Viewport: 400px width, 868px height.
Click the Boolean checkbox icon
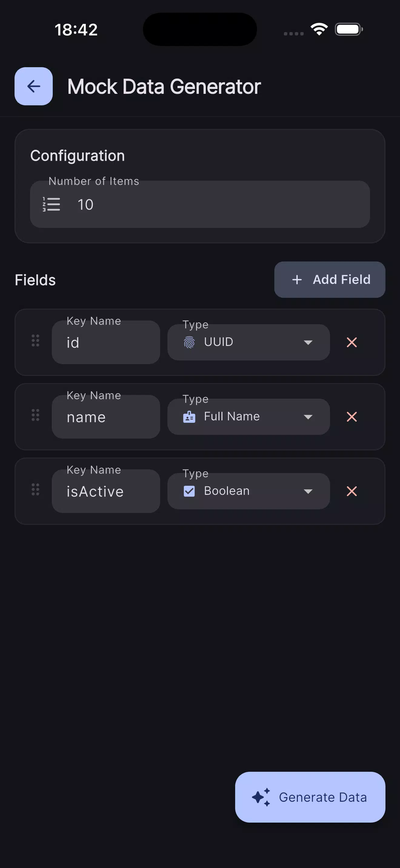[x=189, y=491]
